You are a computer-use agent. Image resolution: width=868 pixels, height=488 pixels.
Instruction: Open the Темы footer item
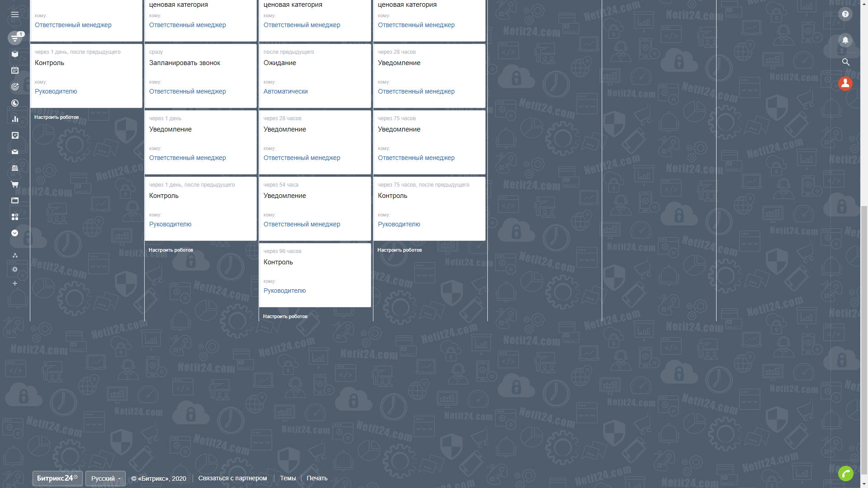click(288, 478)
